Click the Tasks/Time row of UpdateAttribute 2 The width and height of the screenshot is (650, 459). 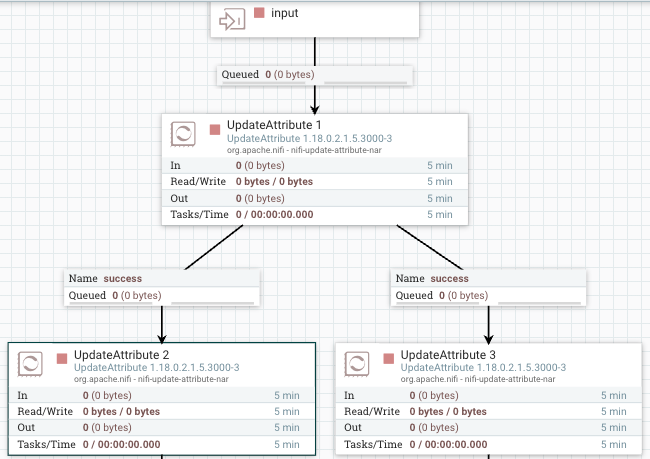[x=162, y=444]
